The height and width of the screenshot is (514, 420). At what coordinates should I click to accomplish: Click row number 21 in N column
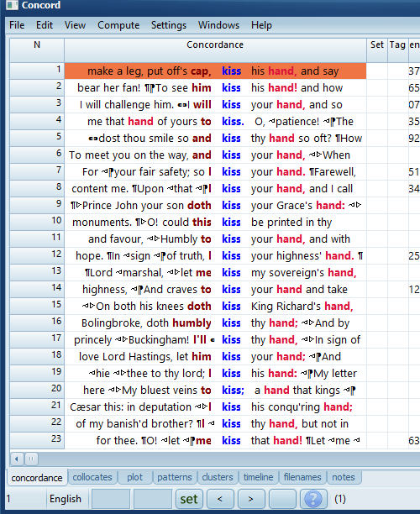coord(37,406)
